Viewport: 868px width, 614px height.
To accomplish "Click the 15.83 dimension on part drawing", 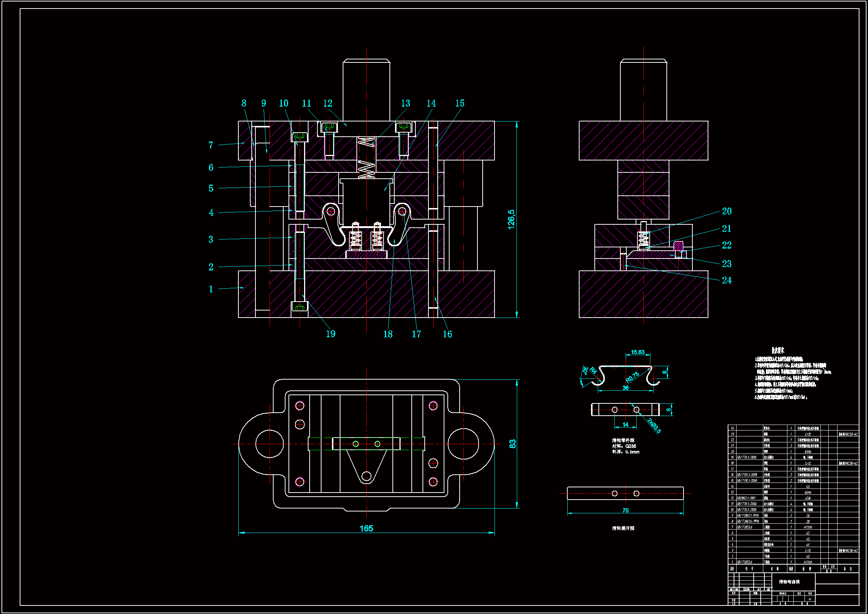I will coord(638,352).
